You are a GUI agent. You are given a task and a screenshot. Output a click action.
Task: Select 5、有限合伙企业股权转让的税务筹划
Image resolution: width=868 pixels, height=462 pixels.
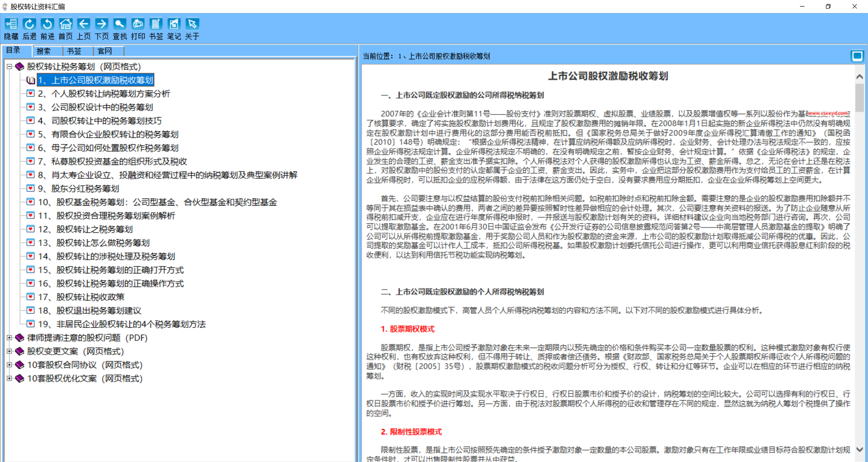click(108, 134)
